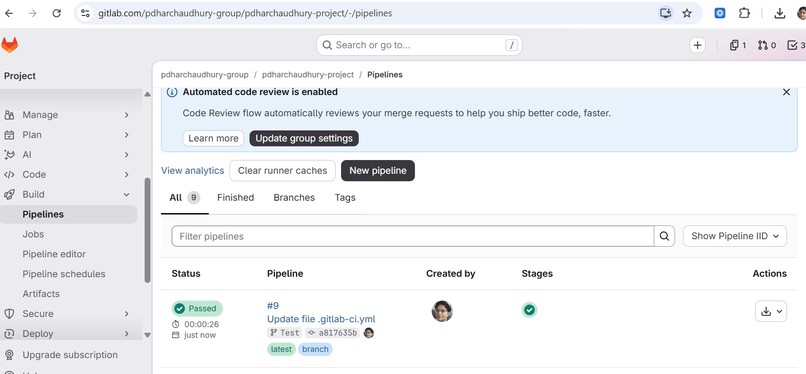This screenshot has height=374, width=806.
Task: Switch to the Finished tab
Action: tap(235, 198)
